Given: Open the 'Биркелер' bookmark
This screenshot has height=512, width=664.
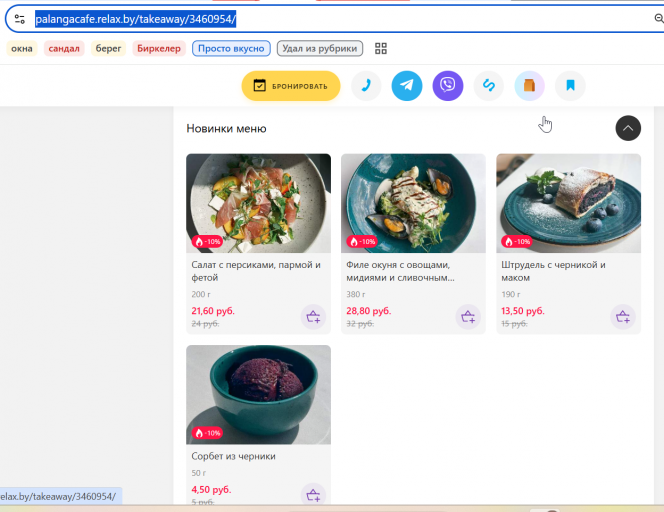Looking at the screenshot, I should [x=159, y=48].
